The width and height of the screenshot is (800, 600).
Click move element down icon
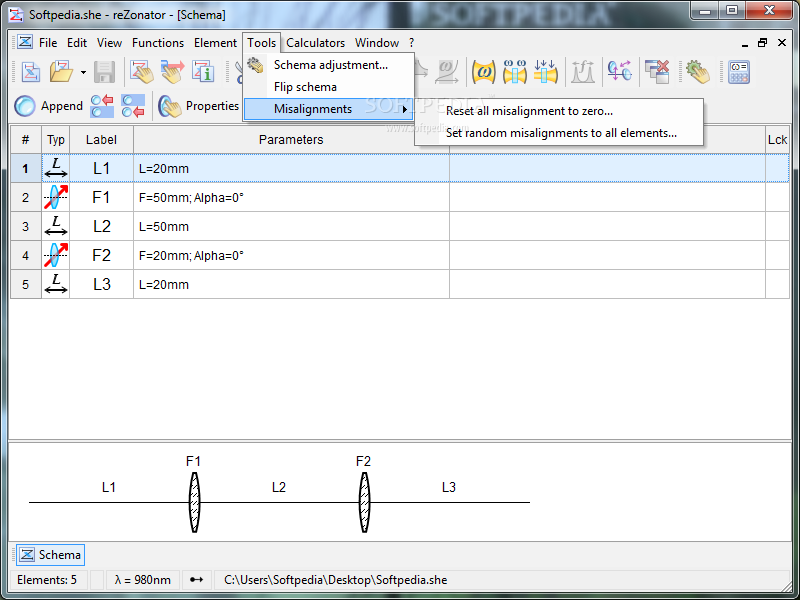[x=133, y=106]
